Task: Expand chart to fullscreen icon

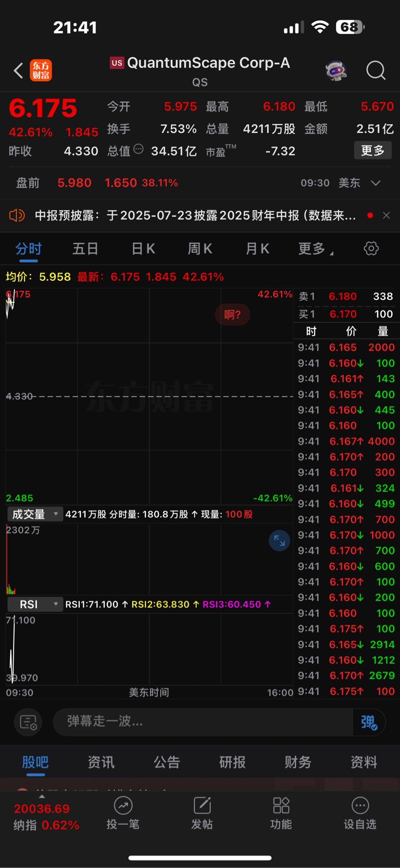Action: point(280,541)
